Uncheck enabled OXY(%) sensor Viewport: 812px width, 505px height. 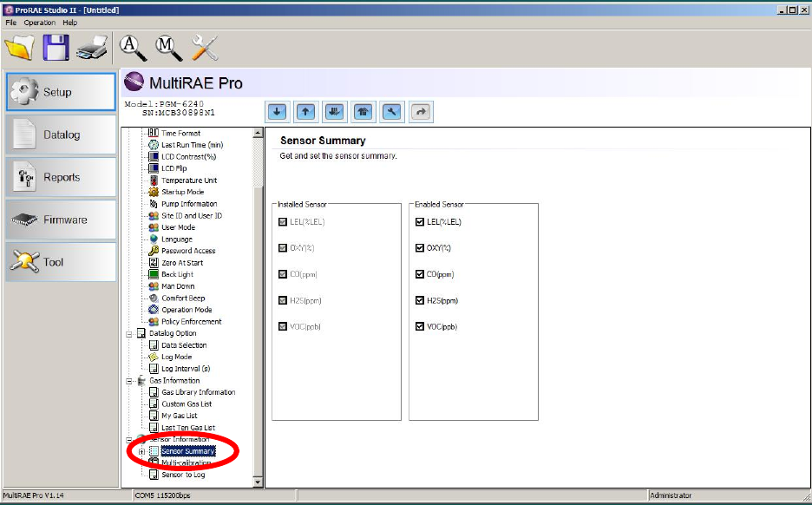coord(420,248)
